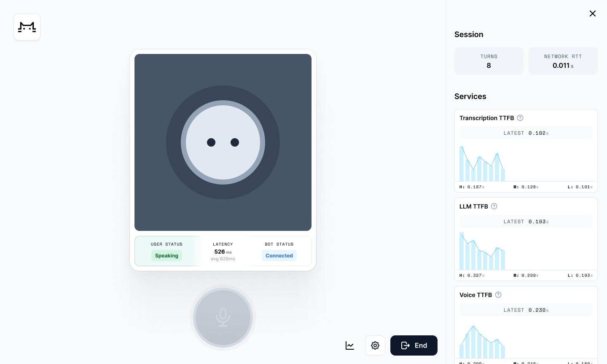Click the Connected bot status badge
607x364 pixels.
click(x=279, y=256)
